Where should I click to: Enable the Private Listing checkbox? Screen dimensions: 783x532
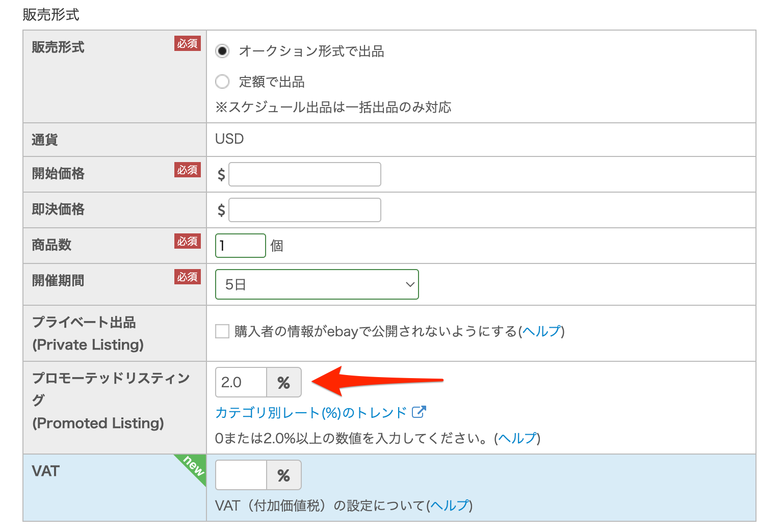coord(222,331)
